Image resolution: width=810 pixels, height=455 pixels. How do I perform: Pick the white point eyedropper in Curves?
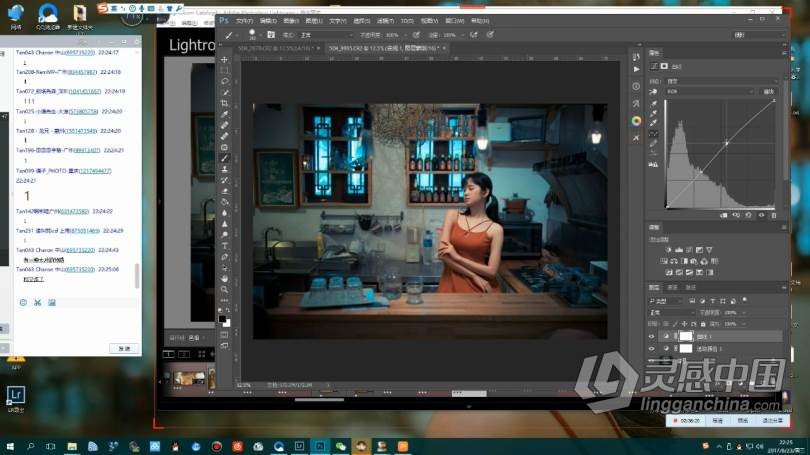click(x=653, y=123)
